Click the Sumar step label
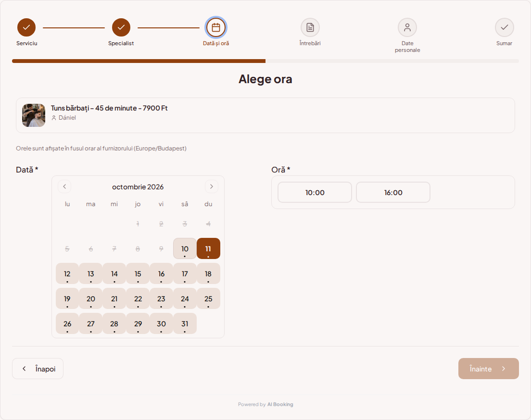The image size is (531, 420). [504, 43]
